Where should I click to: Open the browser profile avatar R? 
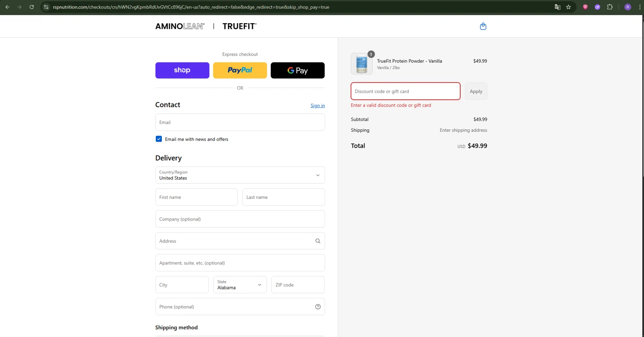coord(628,7)
